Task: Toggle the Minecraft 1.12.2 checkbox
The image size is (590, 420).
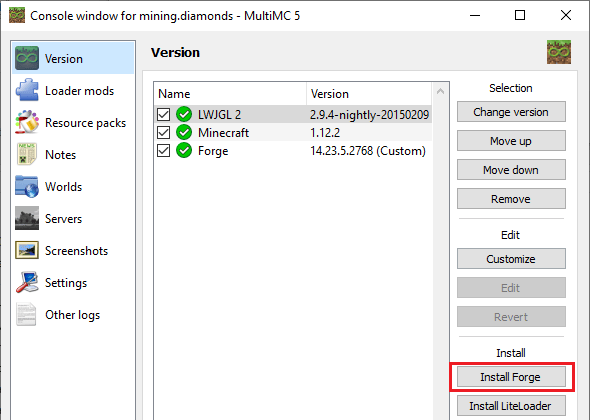Action: click(x=163, y=132)
